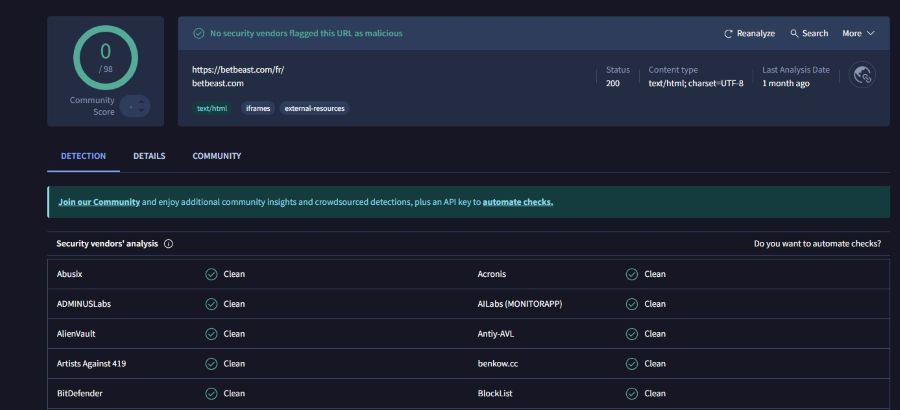Click the 0 / 98 detection score circle
900x410 pixels.
coord(106,57)
